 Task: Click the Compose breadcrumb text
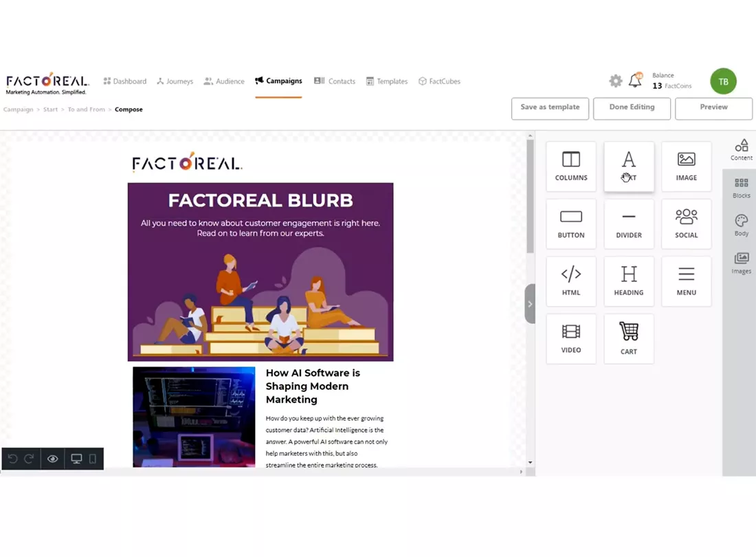(129, 109)
